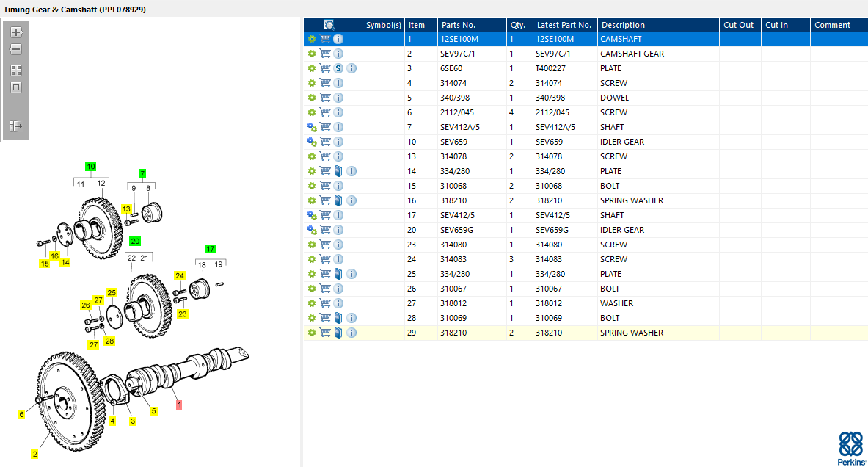Click the Cut Out column header
The height and width of the screenshot is (467, 868).
(740, 25)
